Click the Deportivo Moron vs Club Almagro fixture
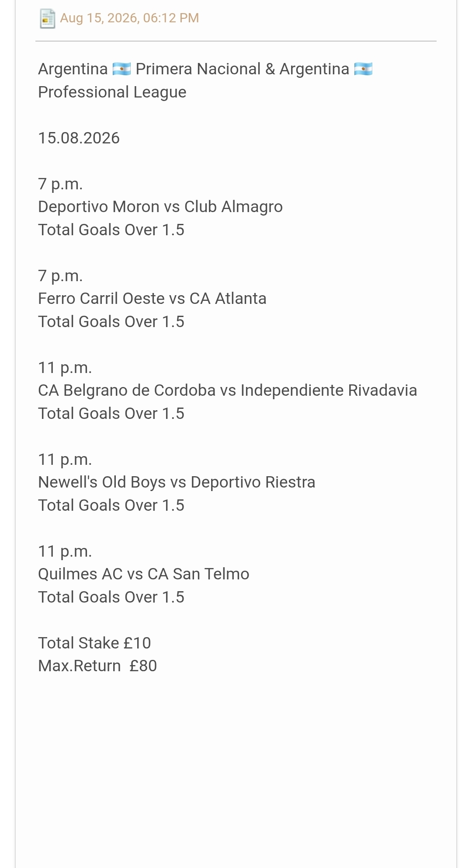Image resolution: width=472 pixels, height=868 pixels. click(x=160, y=207)
